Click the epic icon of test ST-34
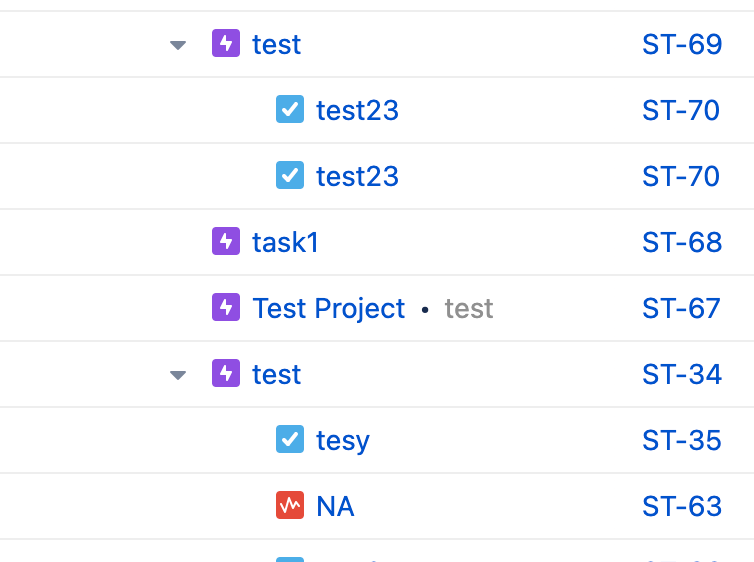The width and height of the screenshot is (754, 562). click(226, 374)
